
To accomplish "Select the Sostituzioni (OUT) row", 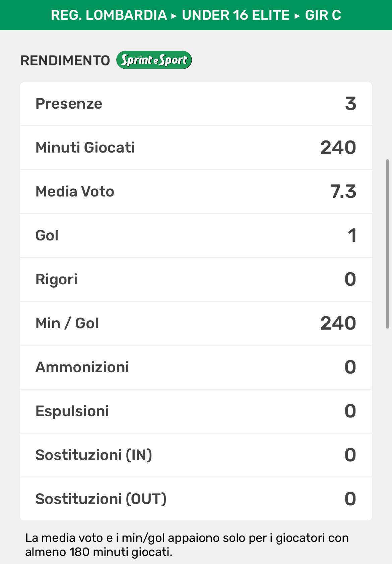I will tap(196, 499).
